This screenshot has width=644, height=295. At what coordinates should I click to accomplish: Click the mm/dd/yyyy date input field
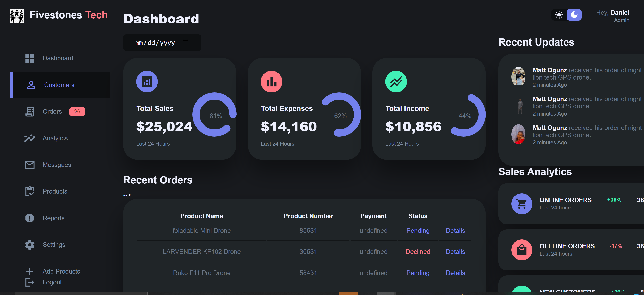point(155,43)
